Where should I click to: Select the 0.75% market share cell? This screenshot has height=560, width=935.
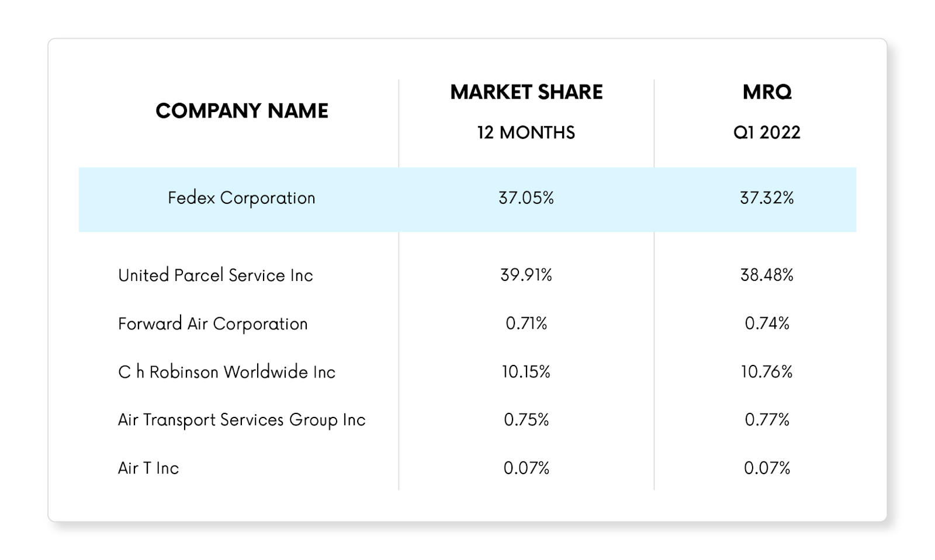coord(526,420)
